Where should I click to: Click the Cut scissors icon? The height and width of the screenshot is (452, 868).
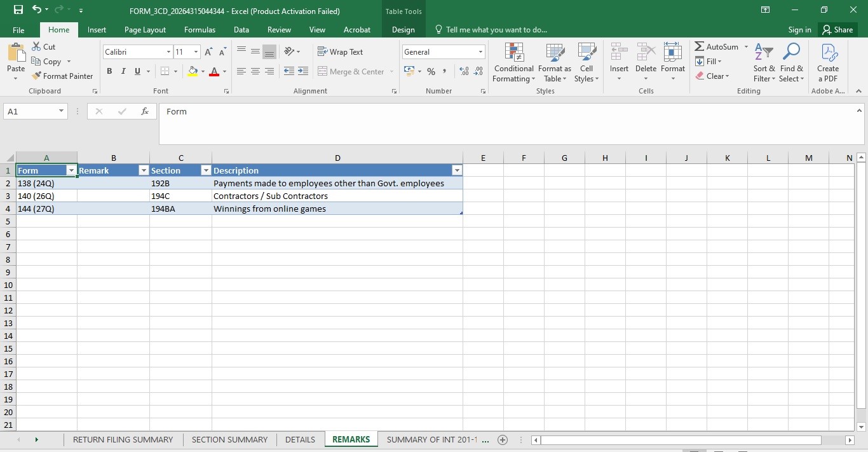(36, 47)
